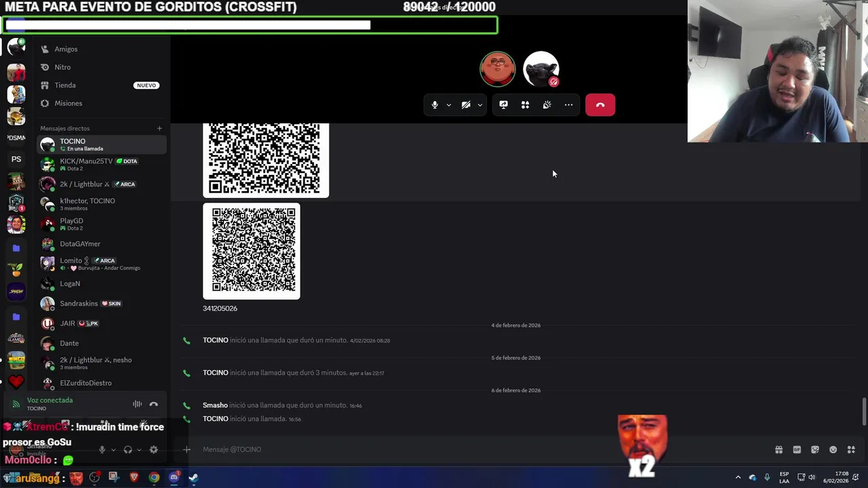
Task: Hang up with the red disconnect button
Action: click(600, 105)
